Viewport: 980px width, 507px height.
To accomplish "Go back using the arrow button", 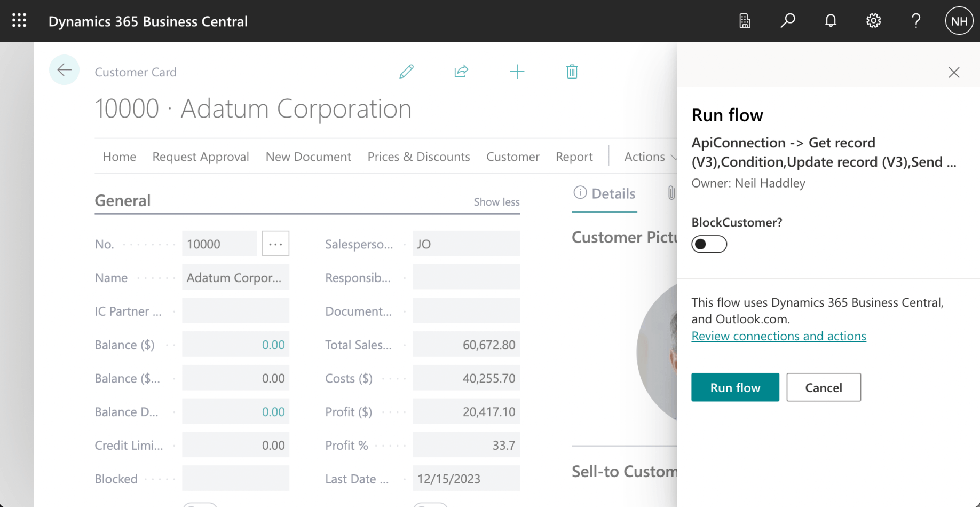I will 64,70.
